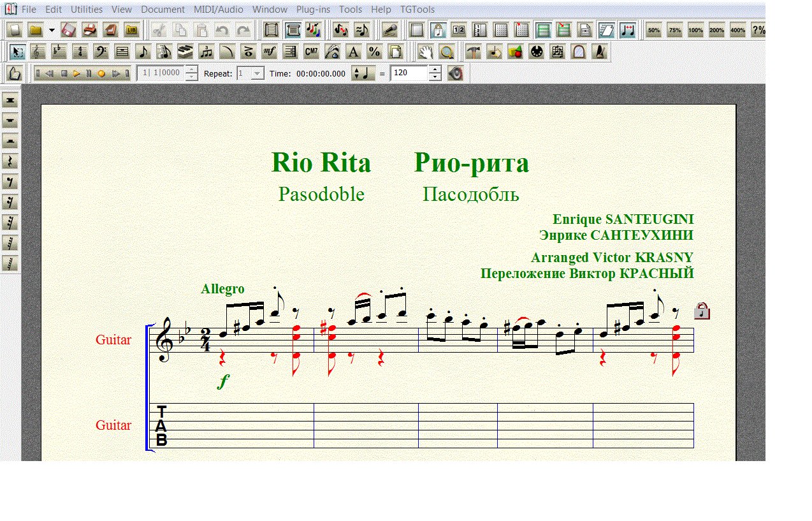This screenshot has height=521, width=812.
Task: Select the Graphics shapes tool
Action: click(515, 52)
